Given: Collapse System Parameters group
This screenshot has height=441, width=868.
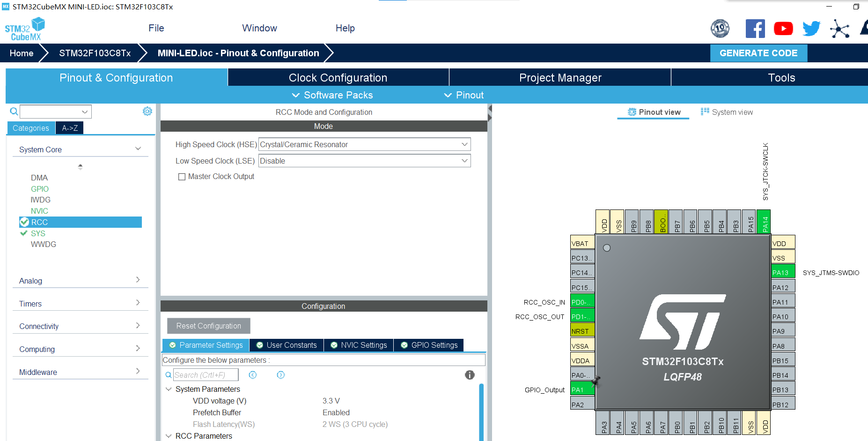Looking at the screenshot, I should [x=169, y=389].
